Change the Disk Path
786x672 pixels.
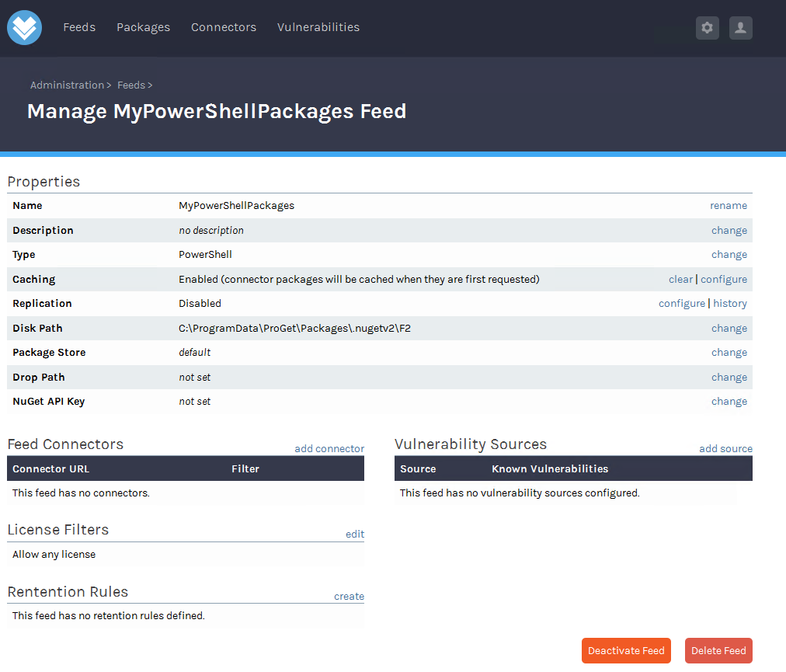click(x=729, y=328)
